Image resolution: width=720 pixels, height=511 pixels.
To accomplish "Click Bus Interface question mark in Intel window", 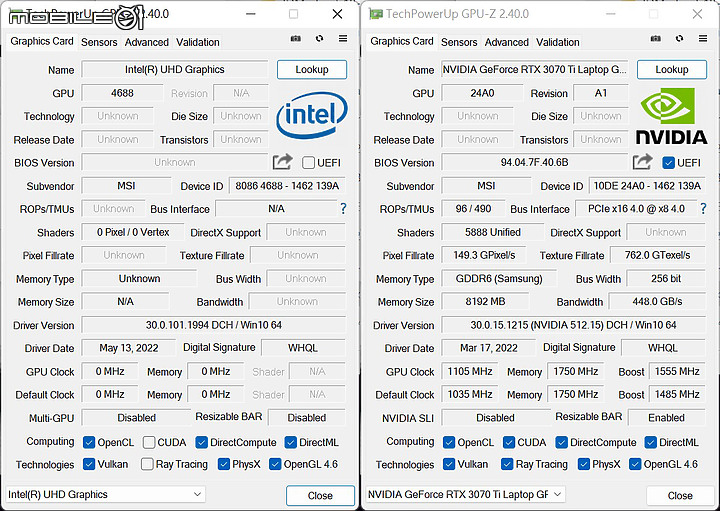I will [343, 208].
